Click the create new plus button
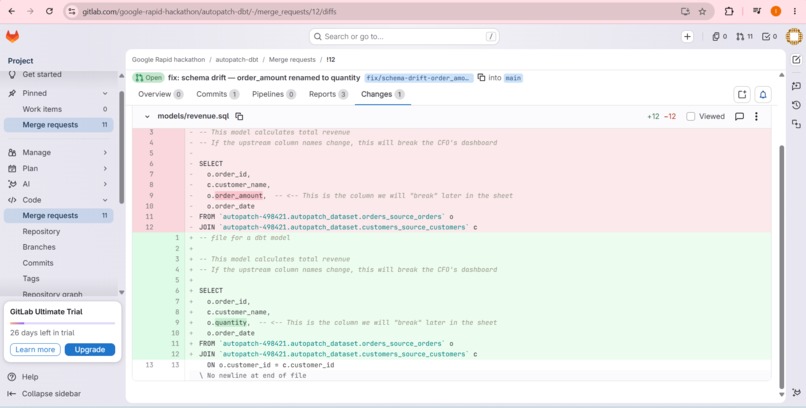806x408 pixels. coord(687,36)
